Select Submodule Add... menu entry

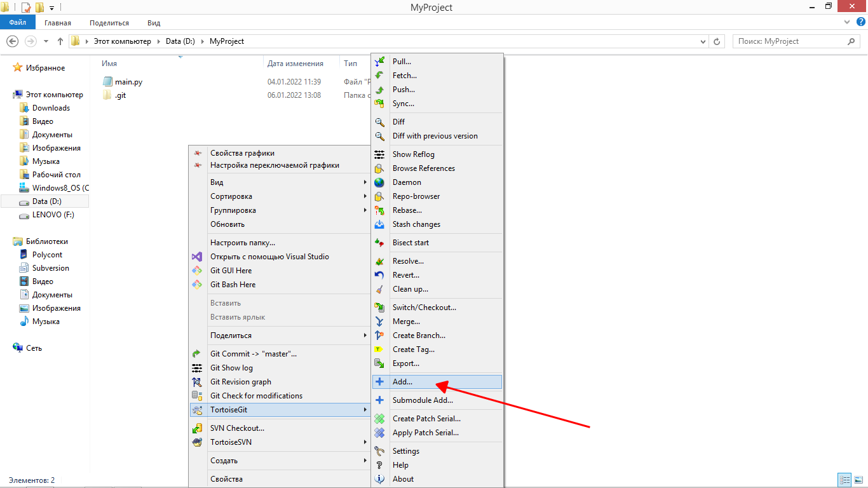tap(437, 400)
